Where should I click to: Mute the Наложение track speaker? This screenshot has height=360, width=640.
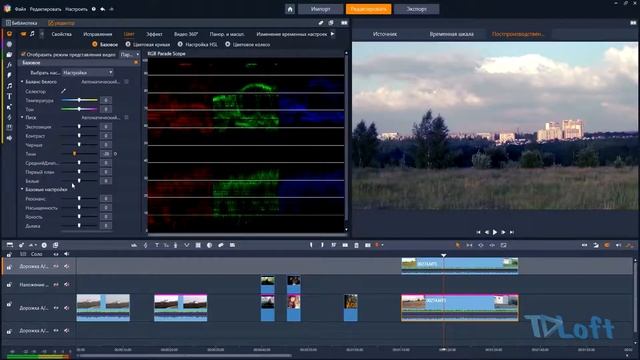coord(67,284)
